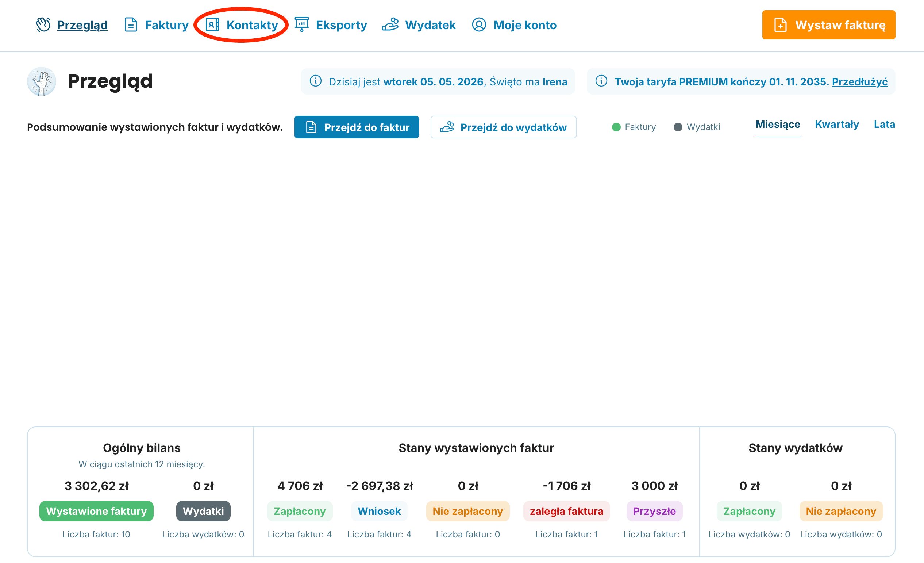Click the Przejdź do wydatków button
The image size is (924, 563).
(503, 127)
